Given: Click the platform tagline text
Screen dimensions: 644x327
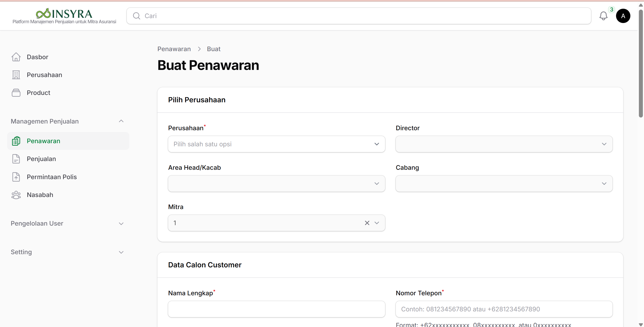Looking at the screenshot, I should point(64,22).
